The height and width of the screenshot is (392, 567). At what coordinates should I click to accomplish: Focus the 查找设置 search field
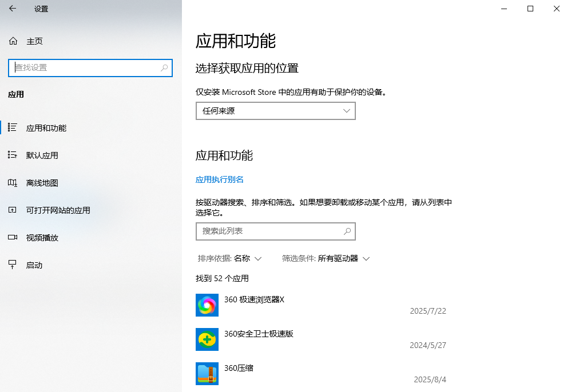90,68
